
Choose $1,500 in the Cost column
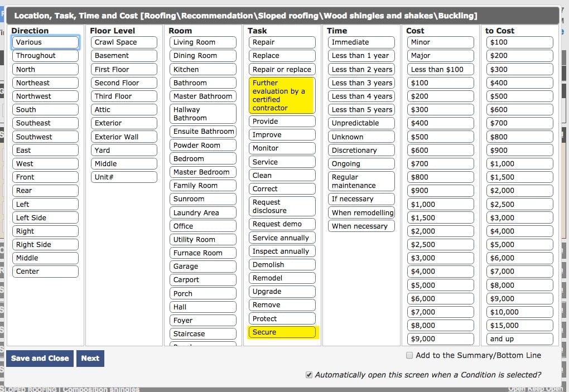click(440, 218)
